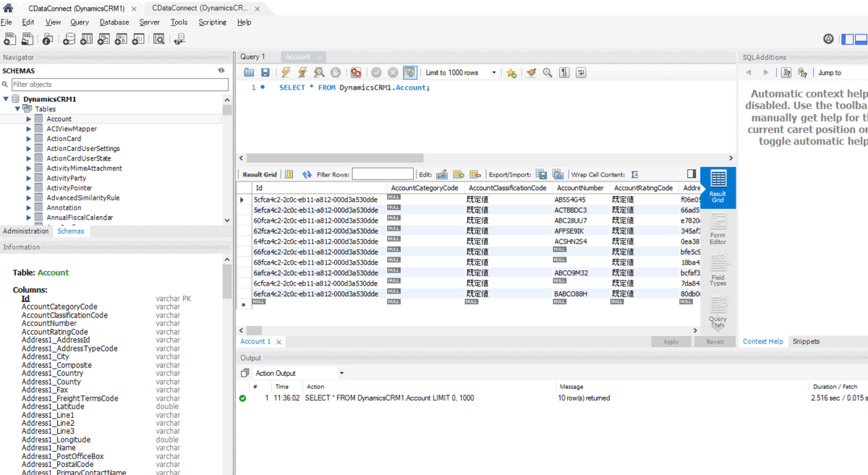Open Field Types view
Screen dimensions: 868x475
point(718,270)
